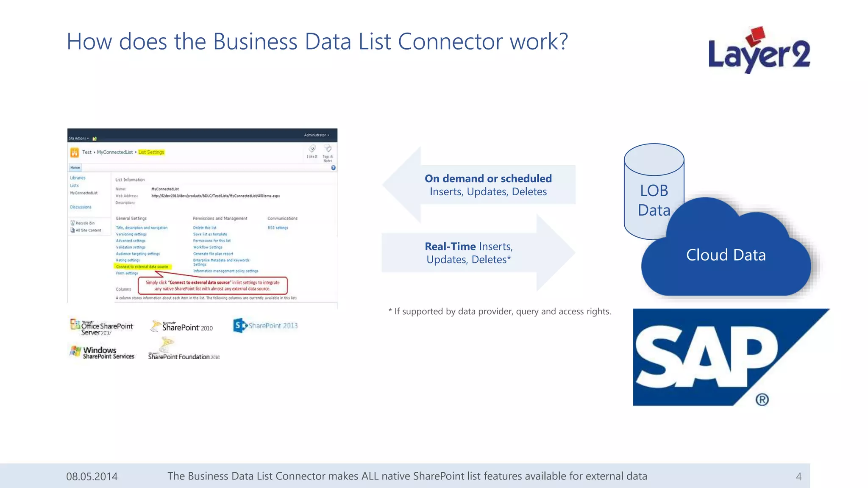Open Advanced settings link
Viewport: 868px width, 488px height.
tap(131, 241)
